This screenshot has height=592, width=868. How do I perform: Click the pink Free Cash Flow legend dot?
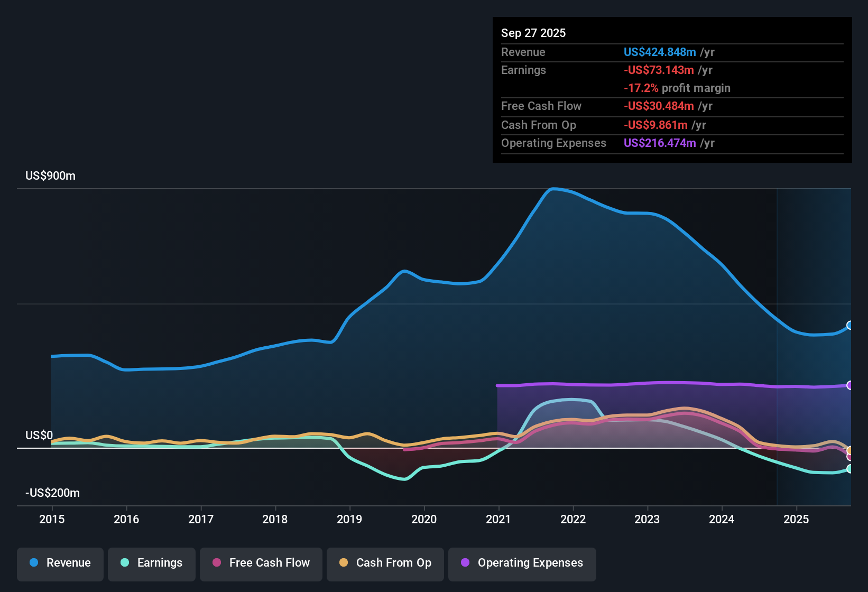pos(216,563)
